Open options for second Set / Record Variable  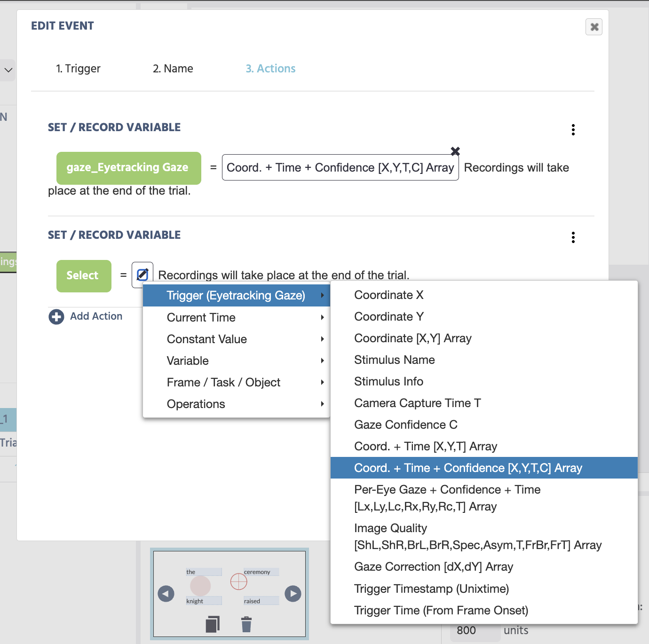tap(573, 237)
